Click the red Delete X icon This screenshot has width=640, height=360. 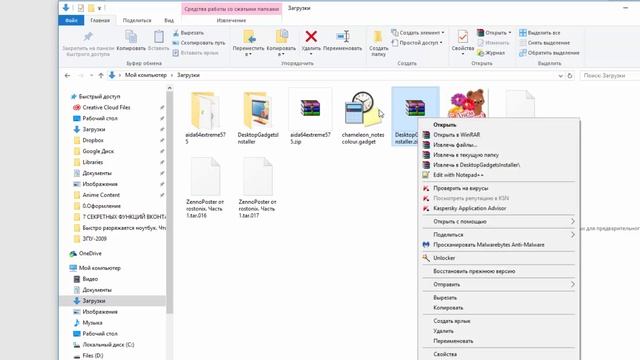click(311, 36)
